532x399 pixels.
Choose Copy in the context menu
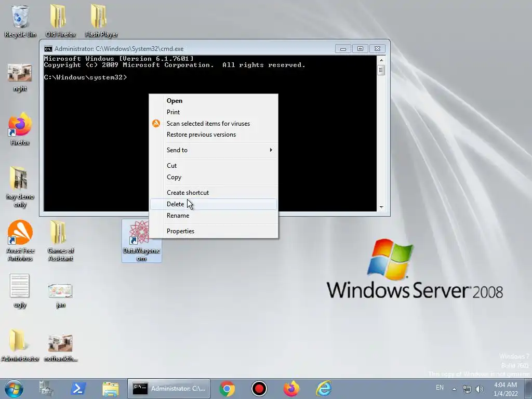(214, 177)
